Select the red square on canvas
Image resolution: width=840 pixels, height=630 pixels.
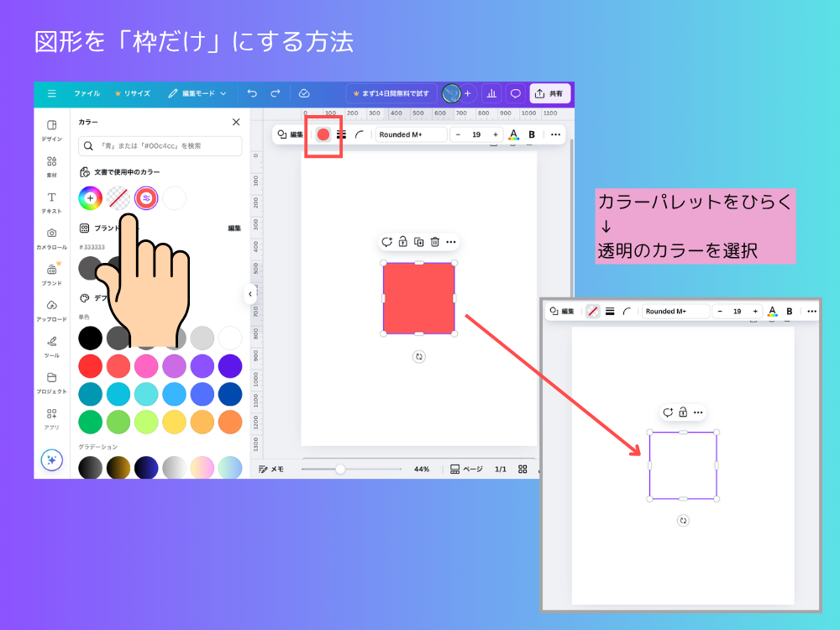click(x=419, y=298)
